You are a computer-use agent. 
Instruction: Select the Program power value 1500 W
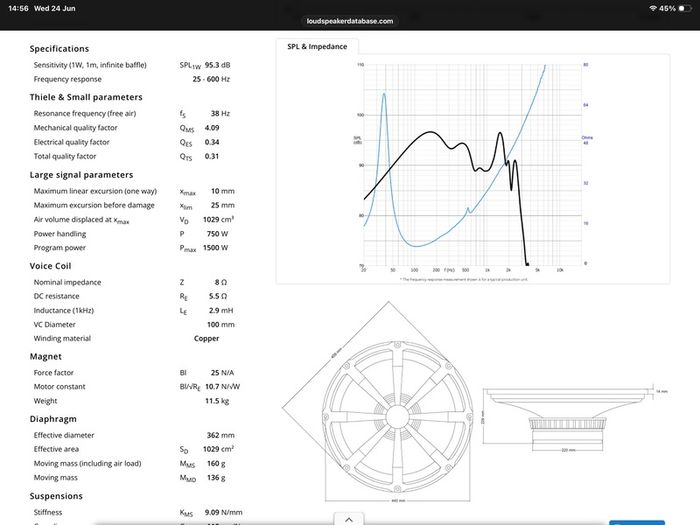pos(216,248)
